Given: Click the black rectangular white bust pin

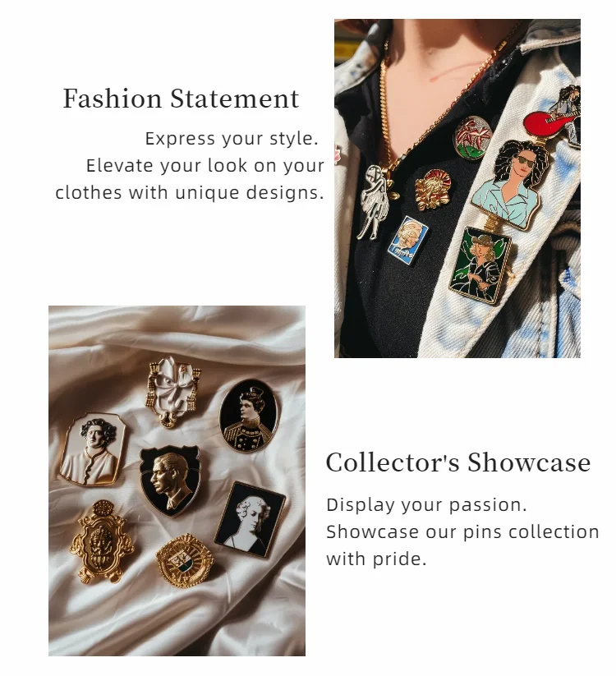Looking at the screenshot, I should coord(250,519).
